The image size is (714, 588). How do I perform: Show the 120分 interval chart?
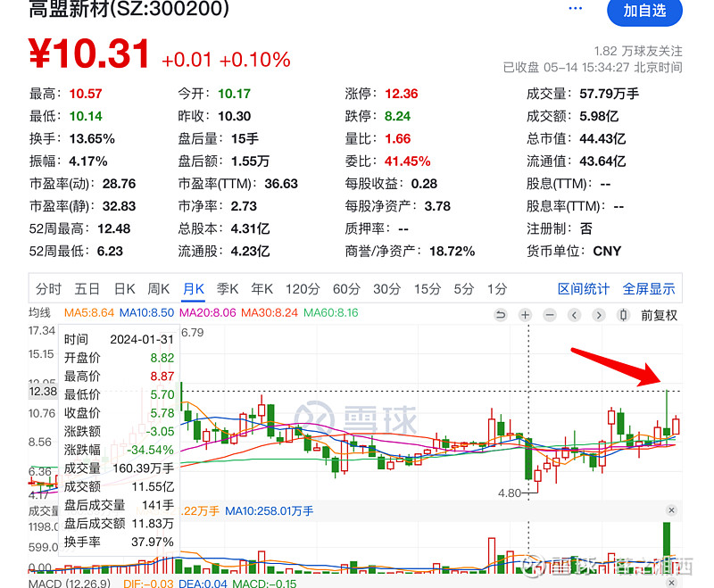click(x=303, y=288)
